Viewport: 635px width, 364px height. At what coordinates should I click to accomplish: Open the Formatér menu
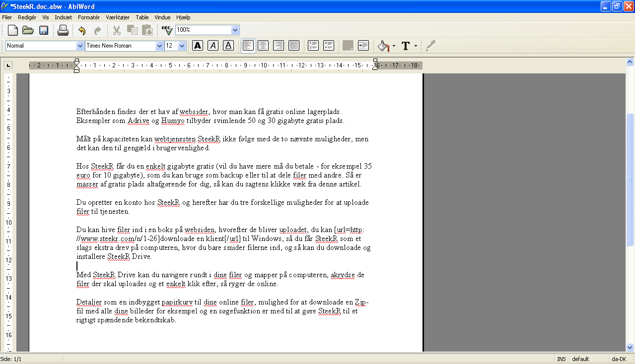[x=89, y=17]
